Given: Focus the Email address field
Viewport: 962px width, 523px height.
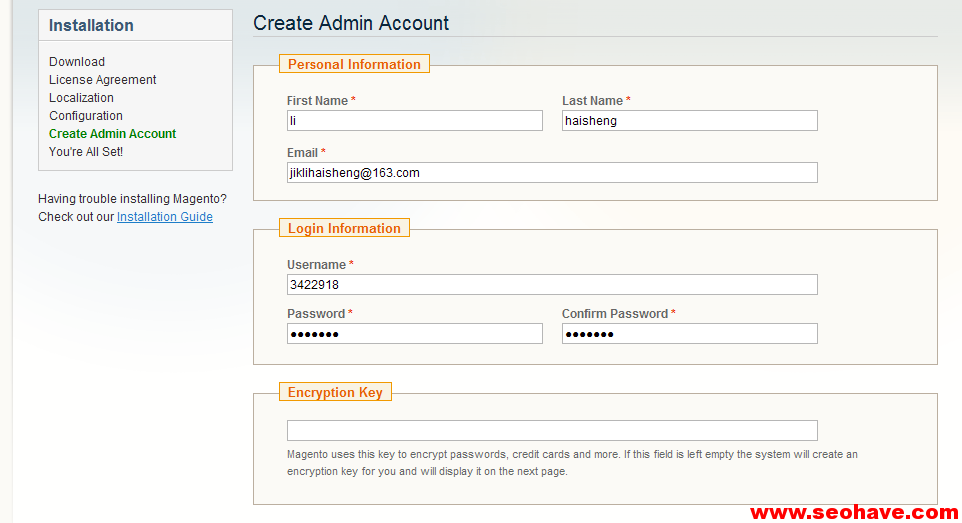Looking at the screenshot, I should (552, 172).
